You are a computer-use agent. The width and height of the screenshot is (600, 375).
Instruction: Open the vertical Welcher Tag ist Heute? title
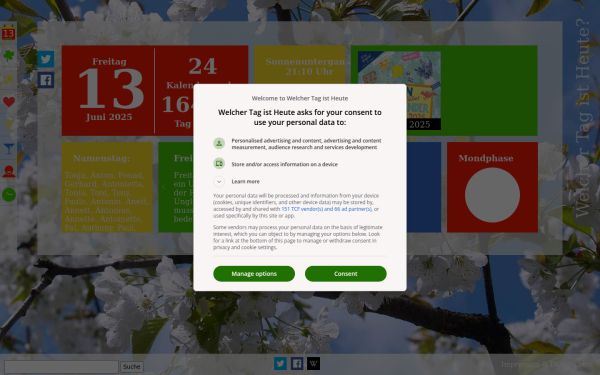(582, 118)
